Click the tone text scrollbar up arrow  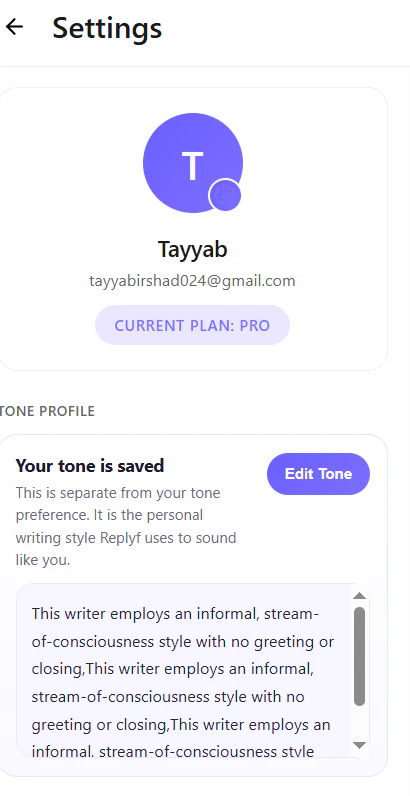click(x=359, y=596)
